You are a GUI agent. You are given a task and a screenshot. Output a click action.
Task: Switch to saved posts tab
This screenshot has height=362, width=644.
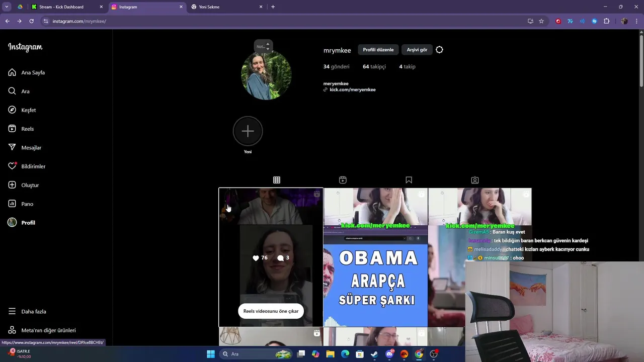[x=409, y=180]
